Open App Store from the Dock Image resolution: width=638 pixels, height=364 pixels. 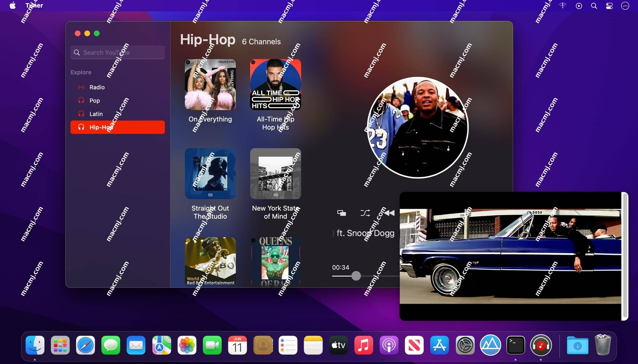pos(440,345)
